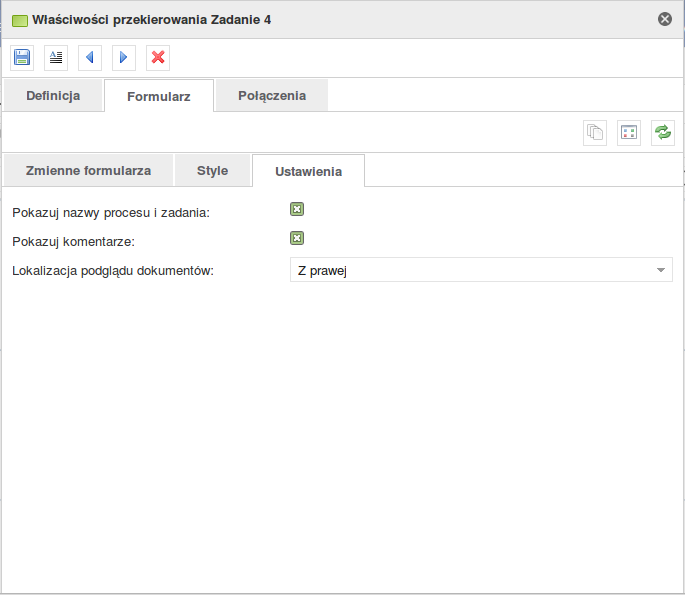Close the 'Właściwości przekierowania' dialog
This screenshot has height=595, width=685.
coord(665,19)
